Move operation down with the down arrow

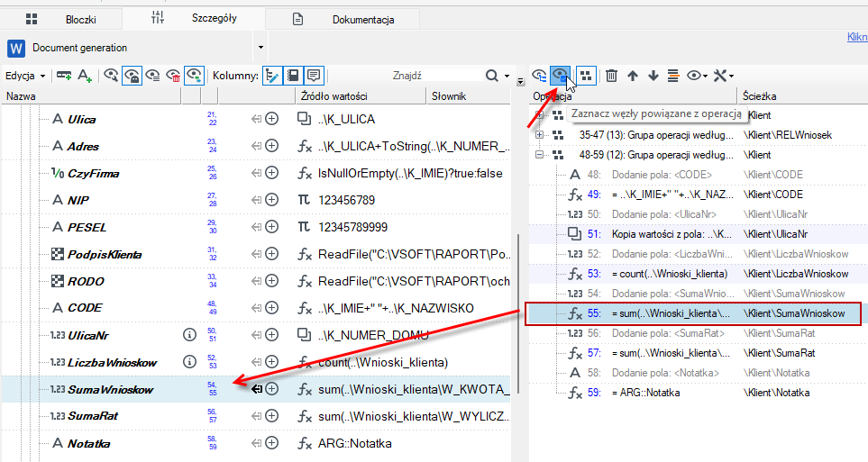(x=653, y=76)
